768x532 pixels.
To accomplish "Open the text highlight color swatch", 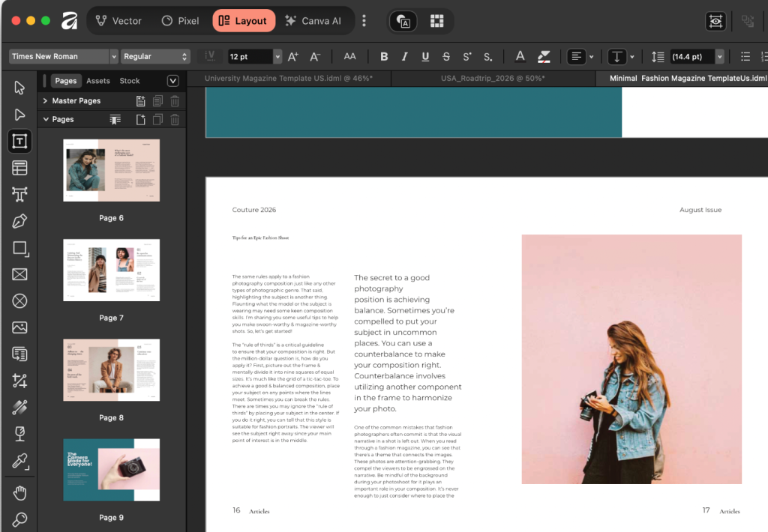I will pos(543,57).
